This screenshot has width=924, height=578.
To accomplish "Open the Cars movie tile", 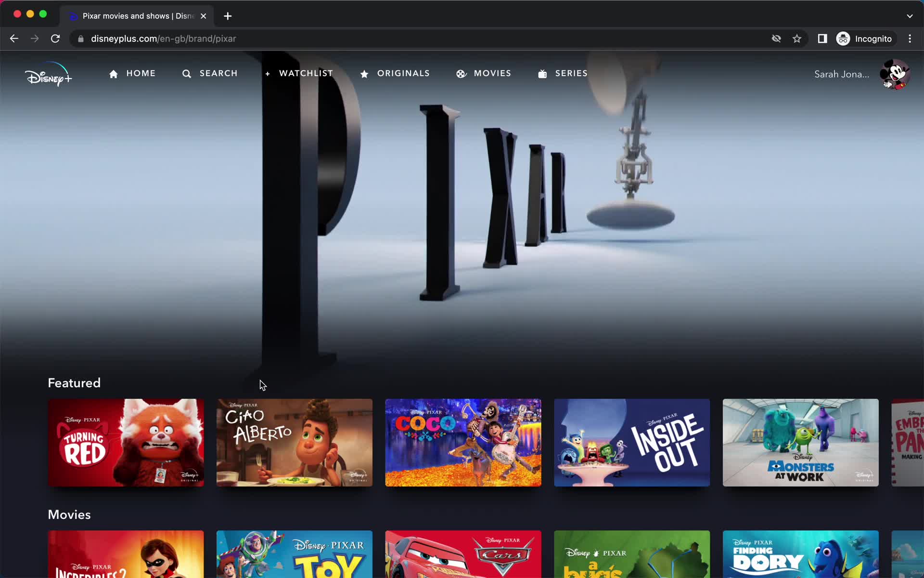I will (x=463, y=554).
